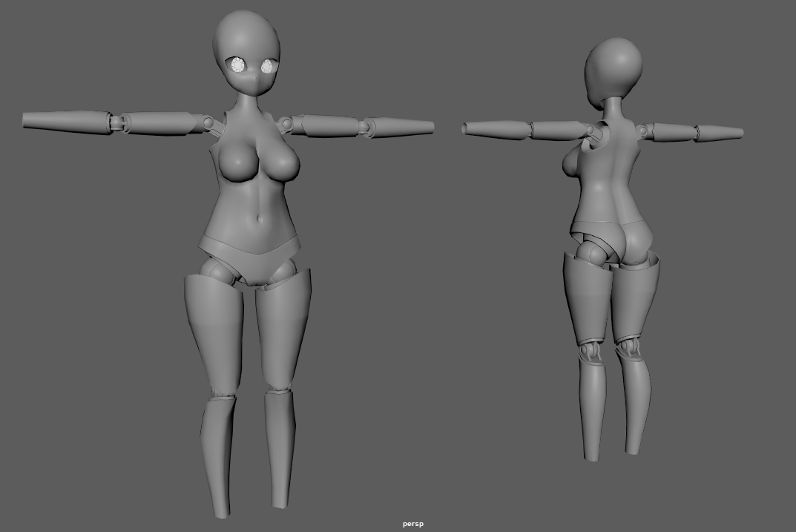
Task: Select the head of the back-view model
Action: pyautogui.click(x=613, y=68)
